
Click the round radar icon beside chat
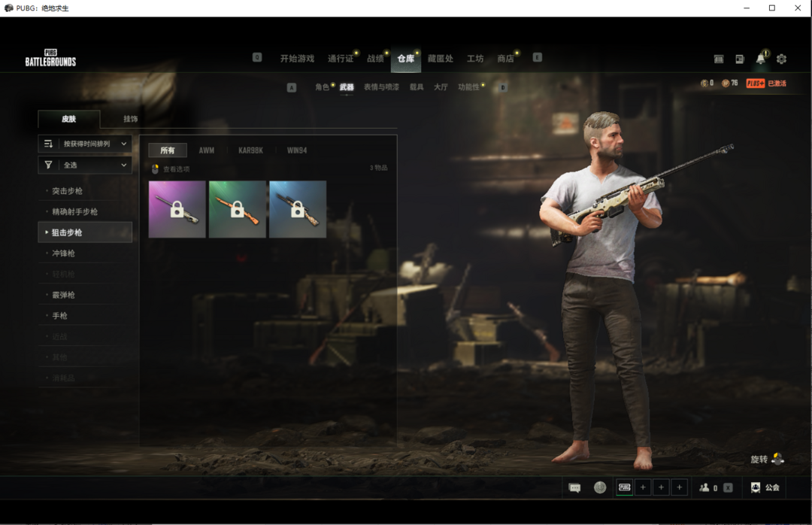[x=599, y=487]
